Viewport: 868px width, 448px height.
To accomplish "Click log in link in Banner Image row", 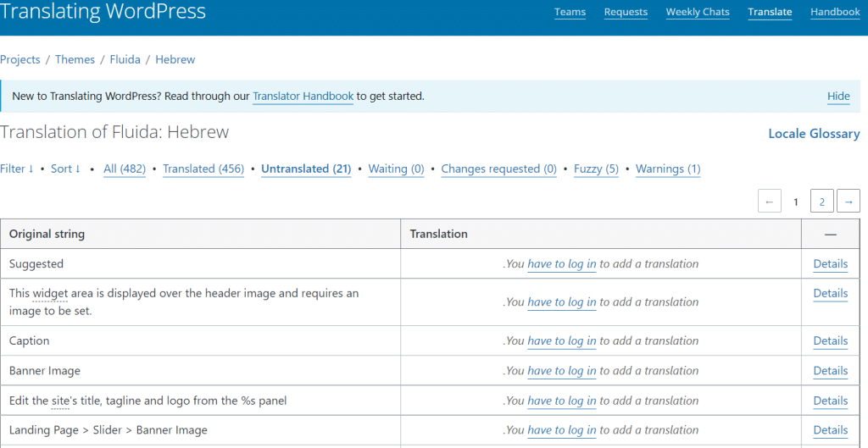I will tap(562, 371).
